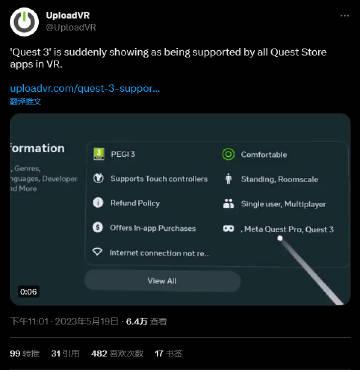
Task: View the 99 retweets list
Action: 24,353
